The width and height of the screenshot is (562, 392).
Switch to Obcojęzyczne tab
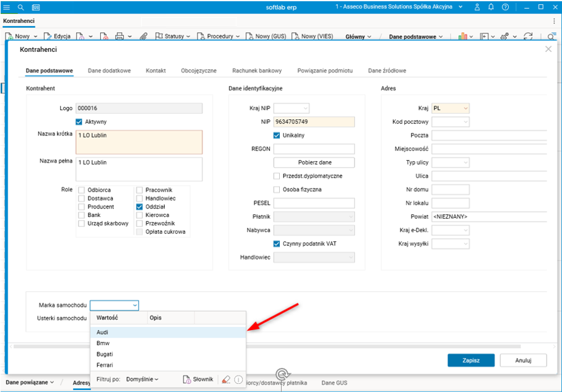coord(199,70)
